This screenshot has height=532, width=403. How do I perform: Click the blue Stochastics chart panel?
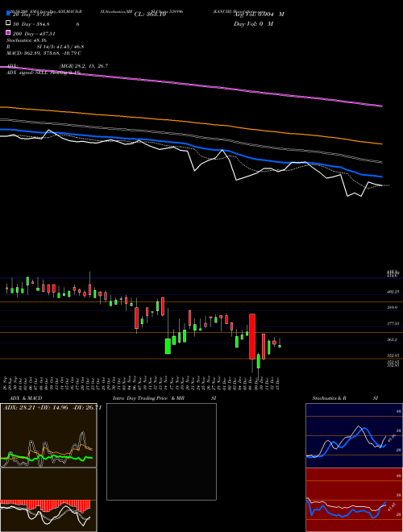coord(354,435)
